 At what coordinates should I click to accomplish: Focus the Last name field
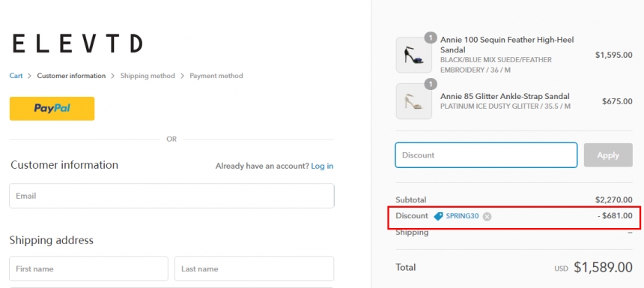(x=255, y=268)
